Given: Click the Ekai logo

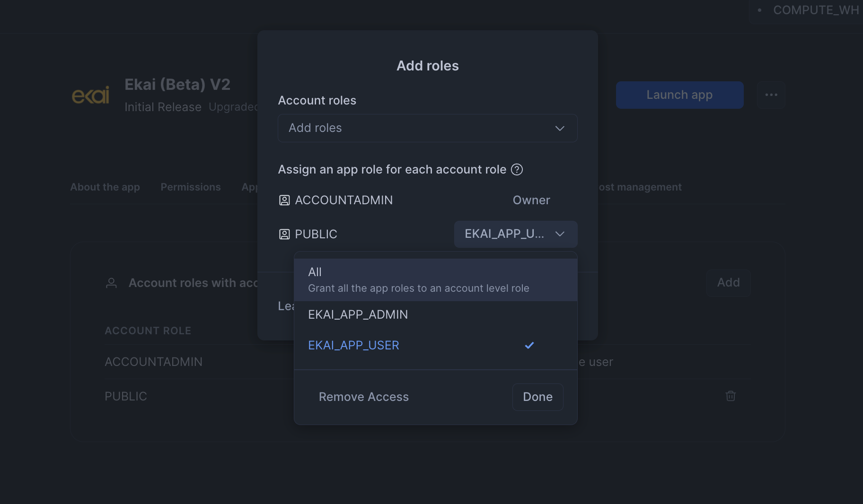Looking at the screenshot, I should (90, 95).
